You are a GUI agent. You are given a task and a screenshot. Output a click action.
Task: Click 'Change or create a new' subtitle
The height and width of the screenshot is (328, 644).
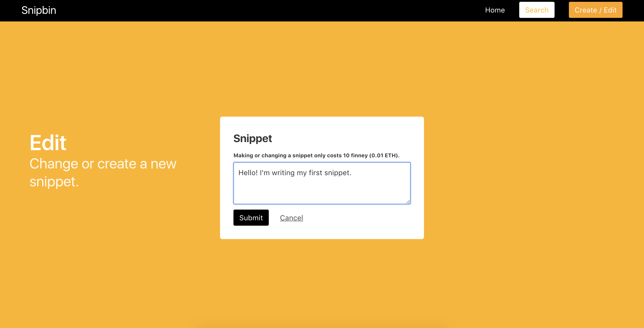pyautogui.click(x=103, y=164)
